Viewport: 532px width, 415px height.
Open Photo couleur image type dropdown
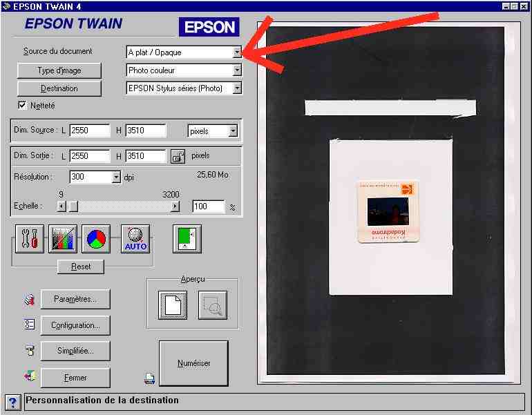[x=237, y=70]
